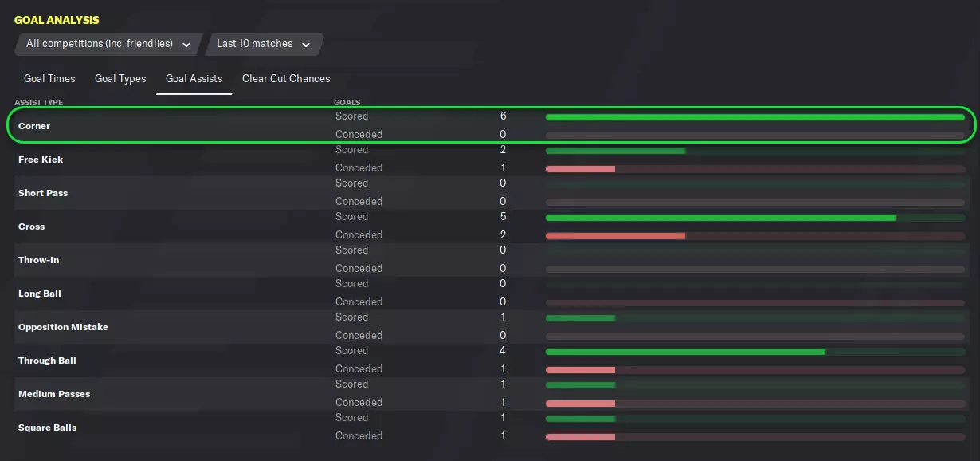Viewport: 980px width, 461px height.
Task: Switch to the Goal Times tab
Action: (49, 78)
